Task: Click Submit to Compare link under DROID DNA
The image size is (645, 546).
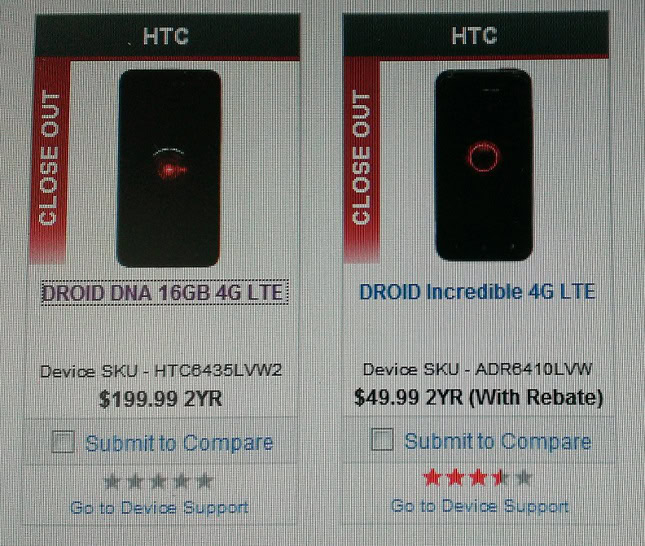Action: click(179, 443)
